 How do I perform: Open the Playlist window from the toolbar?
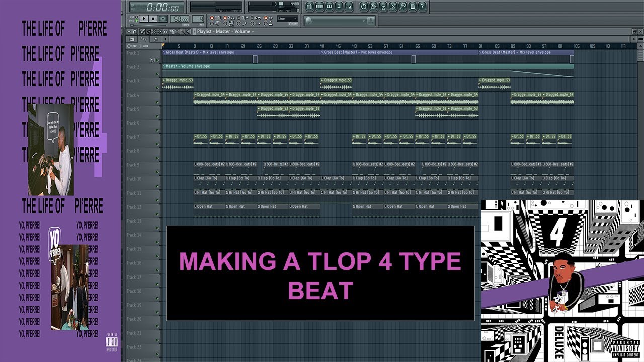pos(309,6)
